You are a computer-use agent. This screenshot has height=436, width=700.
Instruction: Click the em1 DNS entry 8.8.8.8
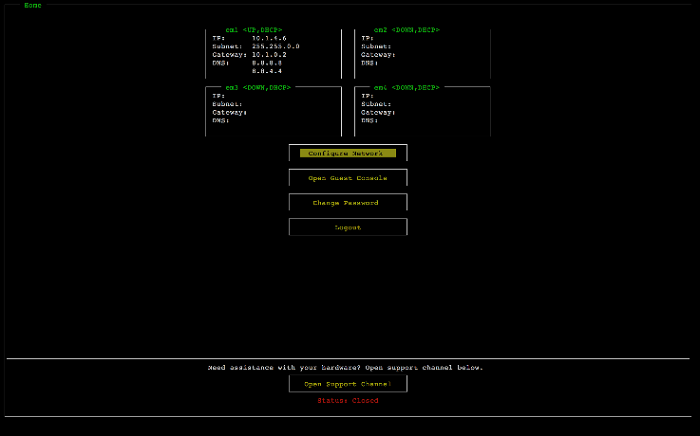(x=266, y=62)
